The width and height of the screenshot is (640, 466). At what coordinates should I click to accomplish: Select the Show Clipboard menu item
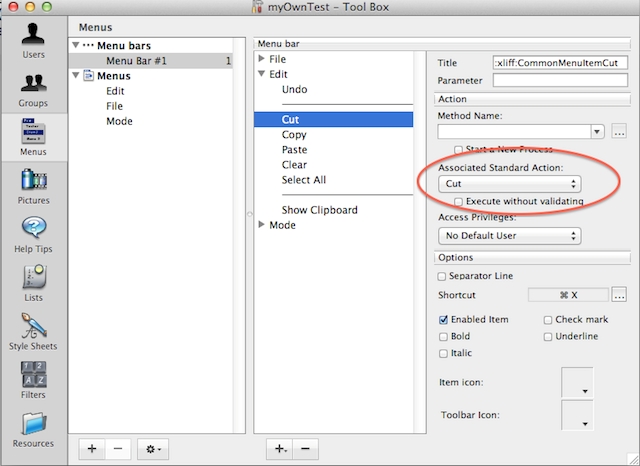319,210
